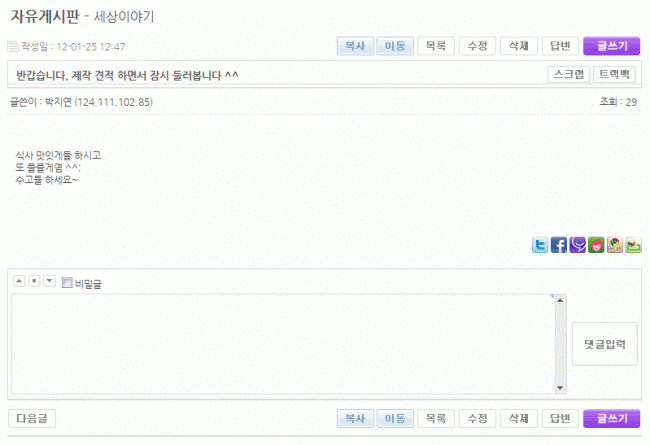
Task: Click the colorful Google share icon
Action: tap(614, 245)
